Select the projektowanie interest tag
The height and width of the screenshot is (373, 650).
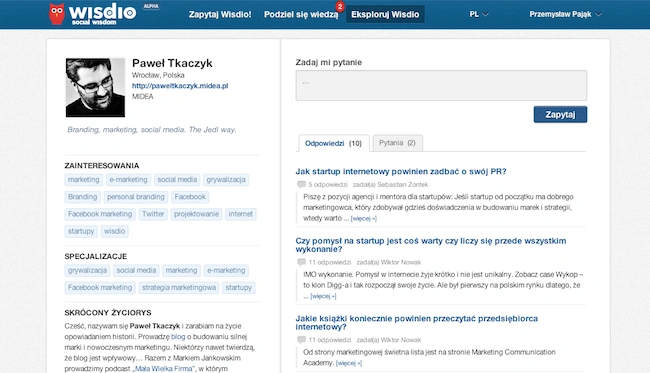pyautogui.click(x=196, y=214)
